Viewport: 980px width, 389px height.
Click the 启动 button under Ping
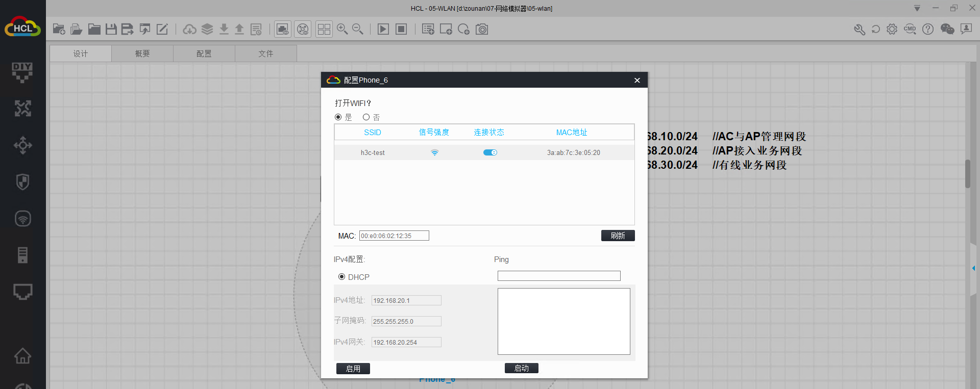(x=521, y=368)
